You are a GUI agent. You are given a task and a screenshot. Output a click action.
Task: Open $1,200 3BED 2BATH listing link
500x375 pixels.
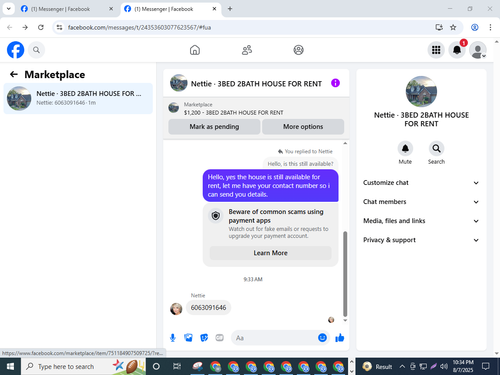click(x=233, y=113)
